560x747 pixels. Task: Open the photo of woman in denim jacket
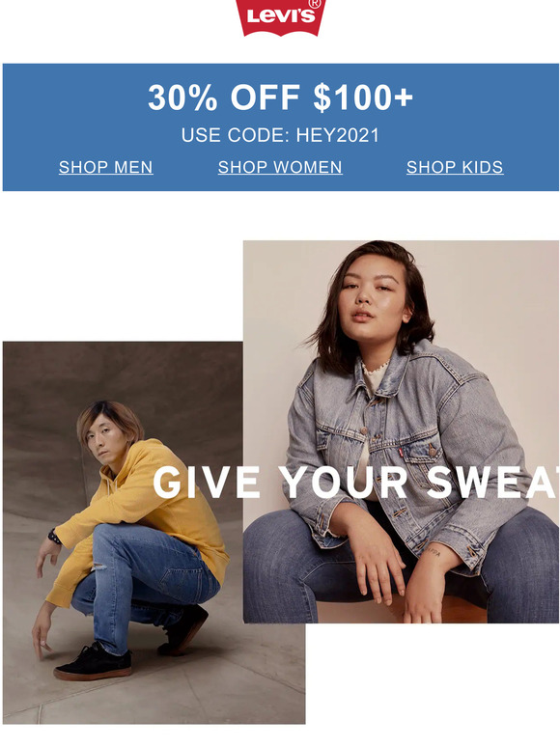click(x=401, y=431)
